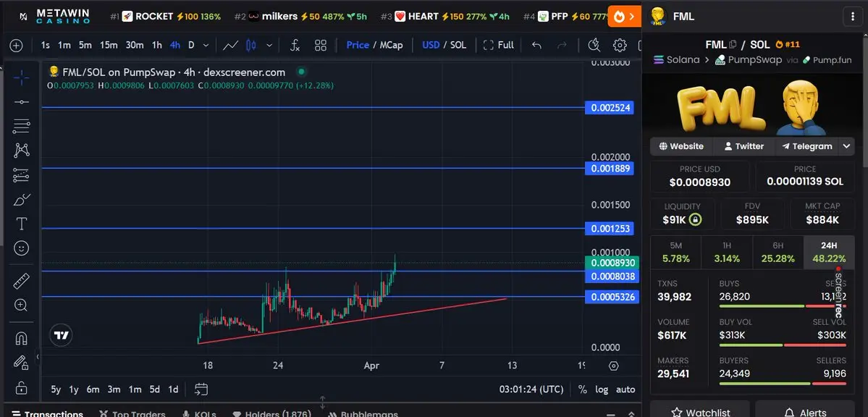Open the Top Traders tab
Viewport: 868px width, 417px height.
[x=132, y=413]
